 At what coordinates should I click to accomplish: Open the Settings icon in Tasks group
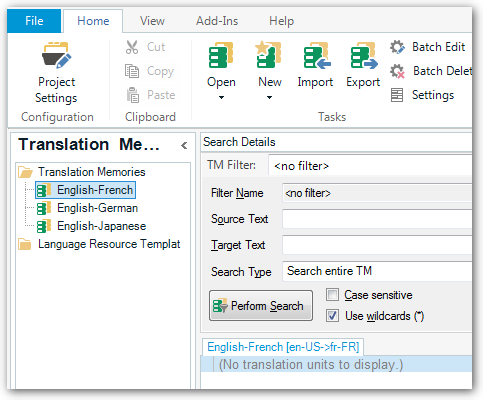point(397,95)
